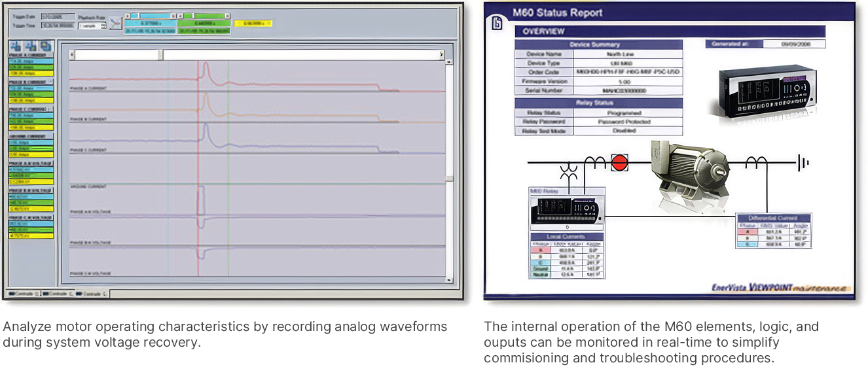The width and height of the screenshot is (868, 382).
Task: Click the Generated at date value
Action: [795, 44]
